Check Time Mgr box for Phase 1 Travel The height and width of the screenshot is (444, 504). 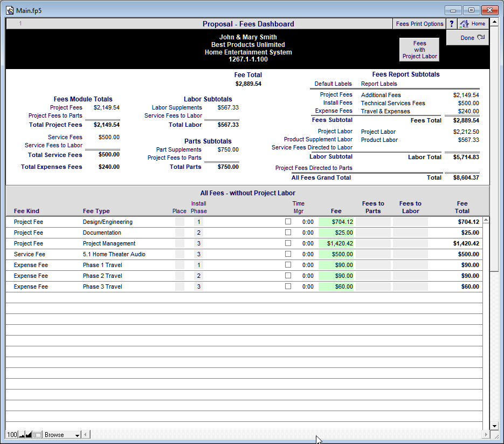(x=288, y=265)
